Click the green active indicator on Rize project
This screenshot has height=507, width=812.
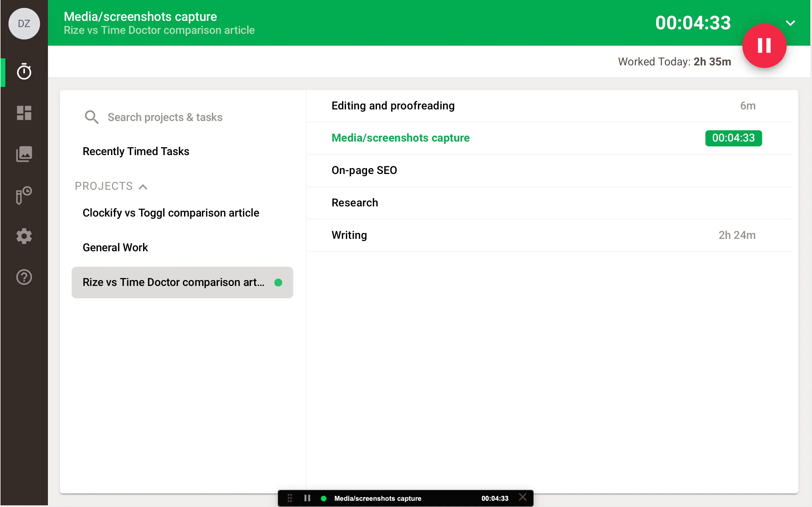pyautogui.click(x=278, y=282)
